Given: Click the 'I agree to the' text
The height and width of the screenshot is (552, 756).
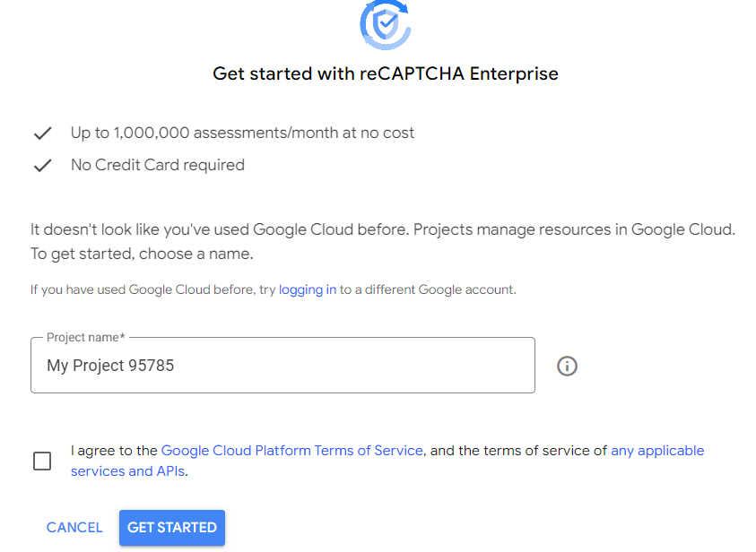Looking at the screenshot, I should coord(114,451).
